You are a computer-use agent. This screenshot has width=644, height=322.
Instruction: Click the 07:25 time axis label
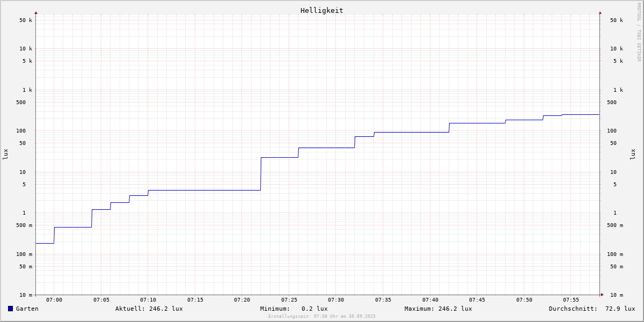coord(289,300)
